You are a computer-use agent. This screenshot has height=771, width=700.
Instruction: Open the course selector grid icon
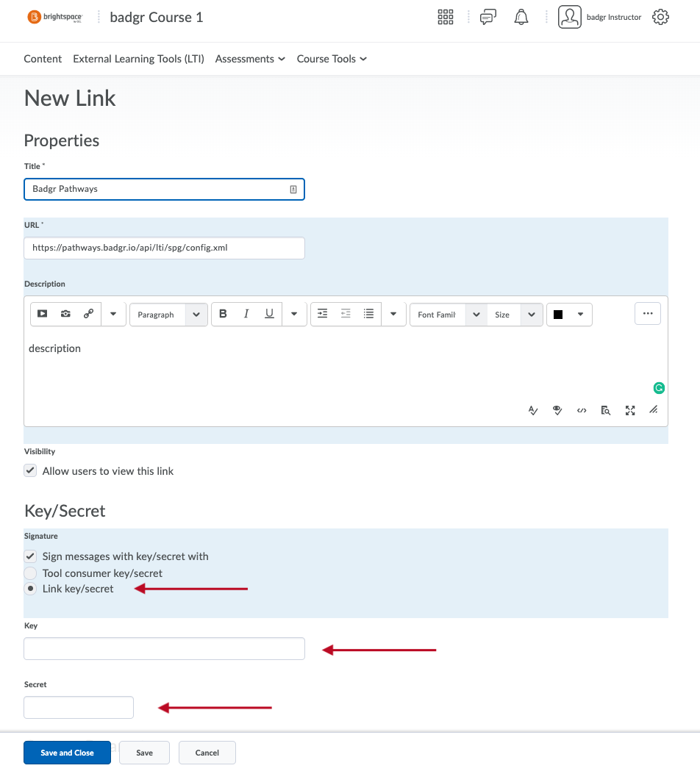point(445,17)
